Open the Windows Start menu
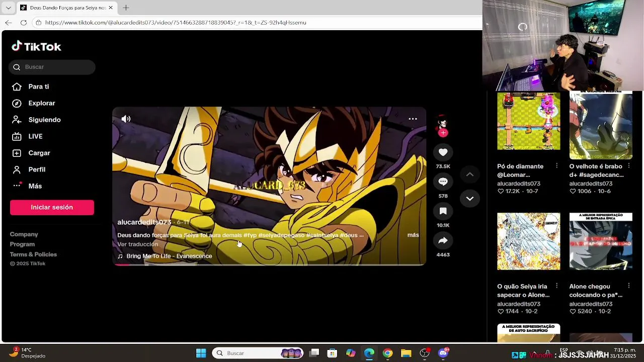 click(x=201, y=353)
